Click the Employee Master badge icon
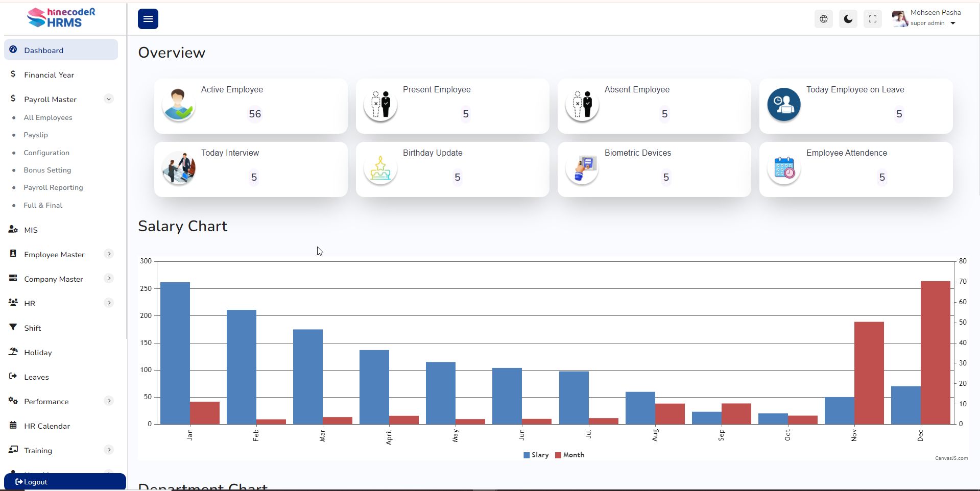The width and height of the screenshot is (980, 491). pyautogui.click(x=13, y=254)
